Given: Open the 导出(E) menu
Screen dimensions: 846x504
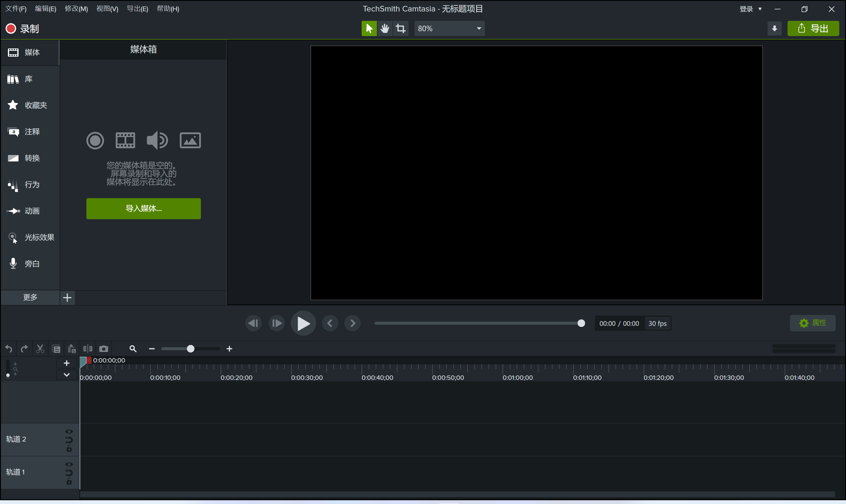Looking at the screenshot, I should coord(137,9).
